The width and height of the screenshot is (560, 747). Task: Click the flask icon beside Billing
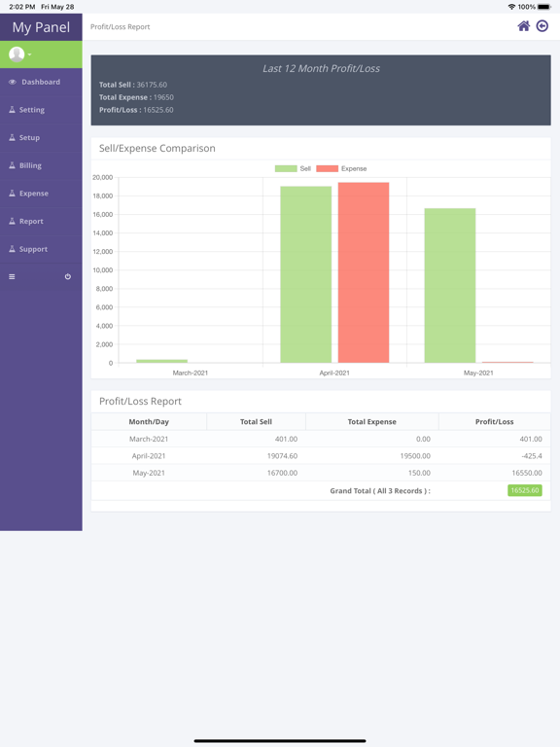(12, 165)
